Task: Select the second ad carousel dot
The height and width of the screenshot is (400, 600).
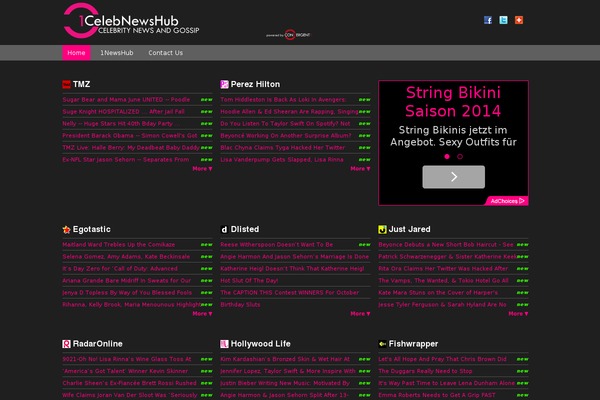Action: [x=460, y=156]
